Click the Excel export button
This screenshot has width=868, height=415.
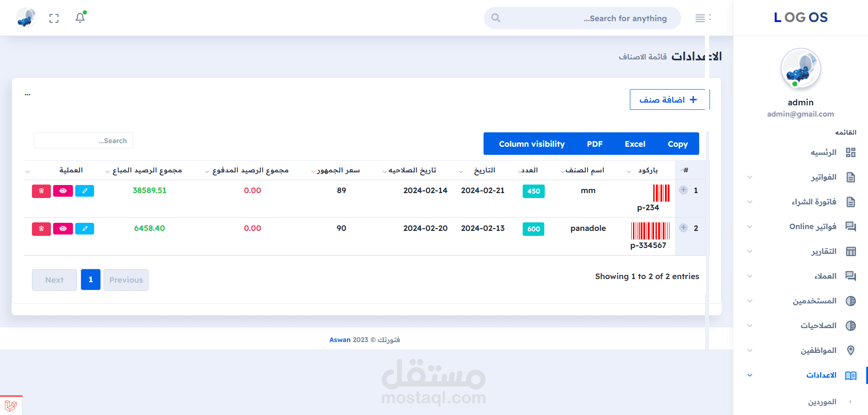pyautogui.click(x=635, y=144)
